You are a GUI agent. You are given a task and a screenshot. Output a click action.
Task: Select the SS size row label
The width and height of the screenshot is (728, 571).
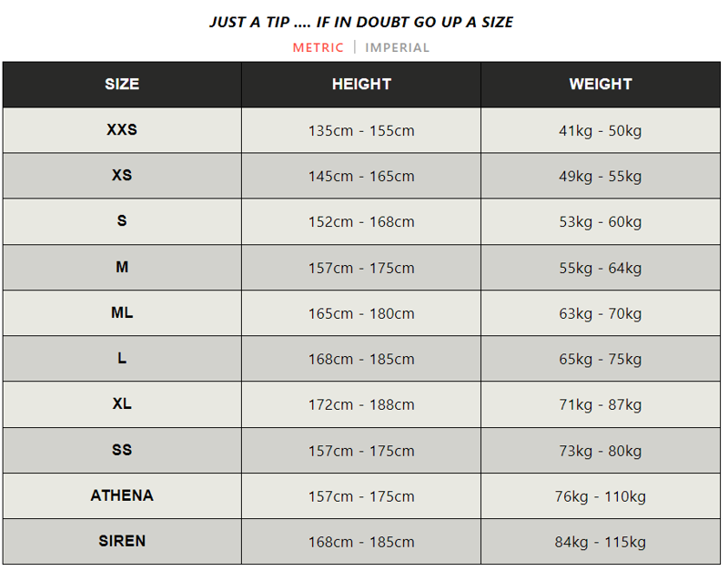[x=122, y=450]
